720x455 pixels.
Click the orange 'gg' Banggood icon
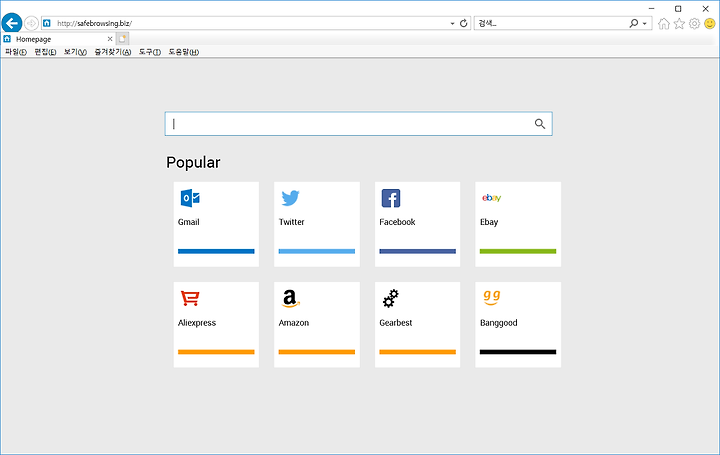491,298
